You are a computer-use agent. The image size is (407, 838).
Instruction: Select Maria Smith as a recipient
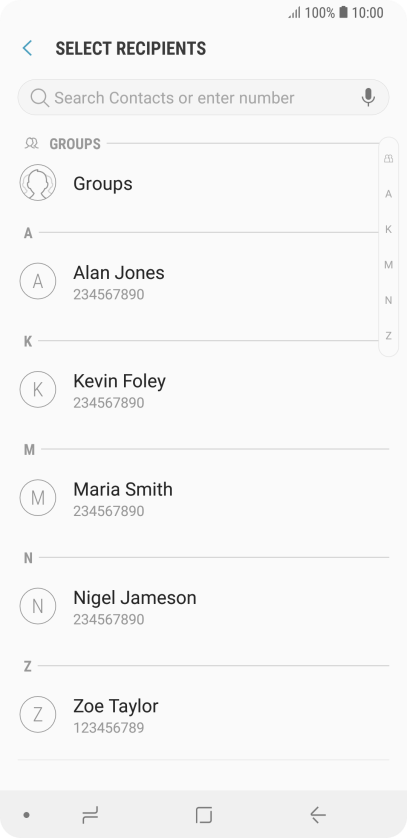(x=204, y=498)
